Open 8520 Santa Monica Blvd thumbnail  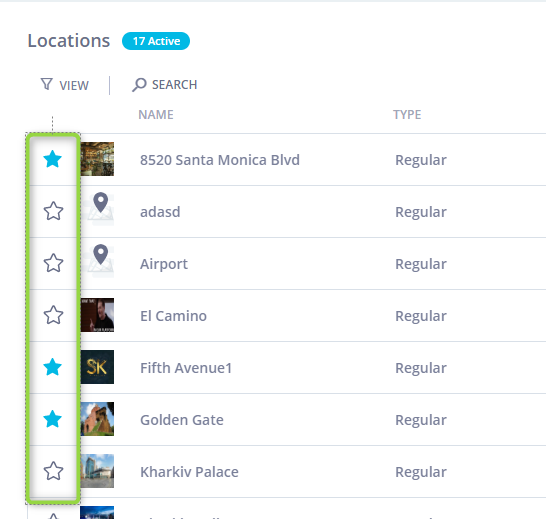[97, 159]
